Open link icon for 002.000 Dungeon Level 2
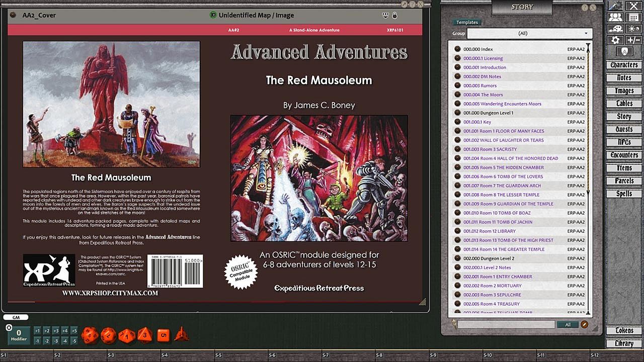 tap(457, 258)
